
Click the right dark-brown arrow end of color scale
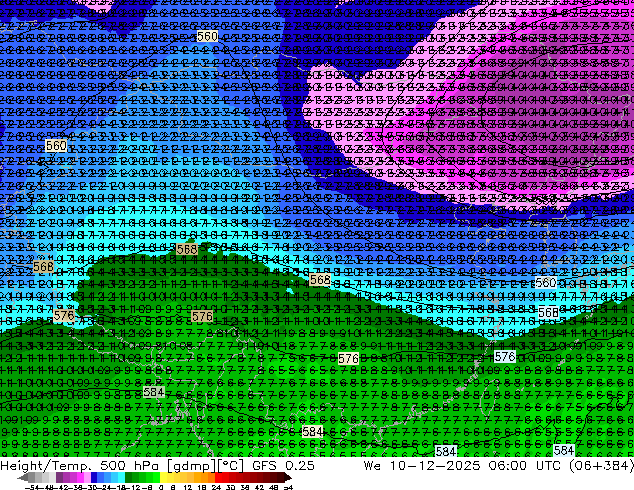pos(287,478)
